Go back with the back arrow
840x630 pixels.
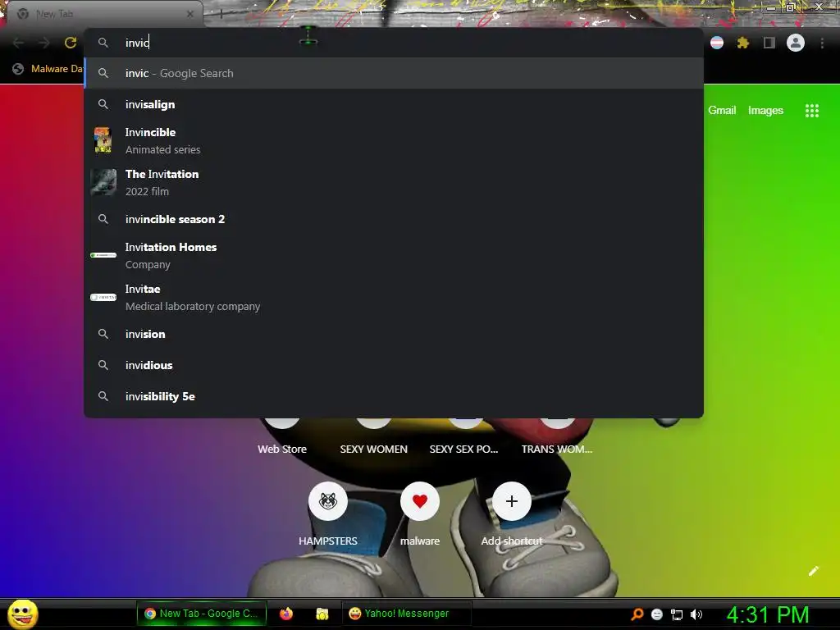click(x=18, y=43)
